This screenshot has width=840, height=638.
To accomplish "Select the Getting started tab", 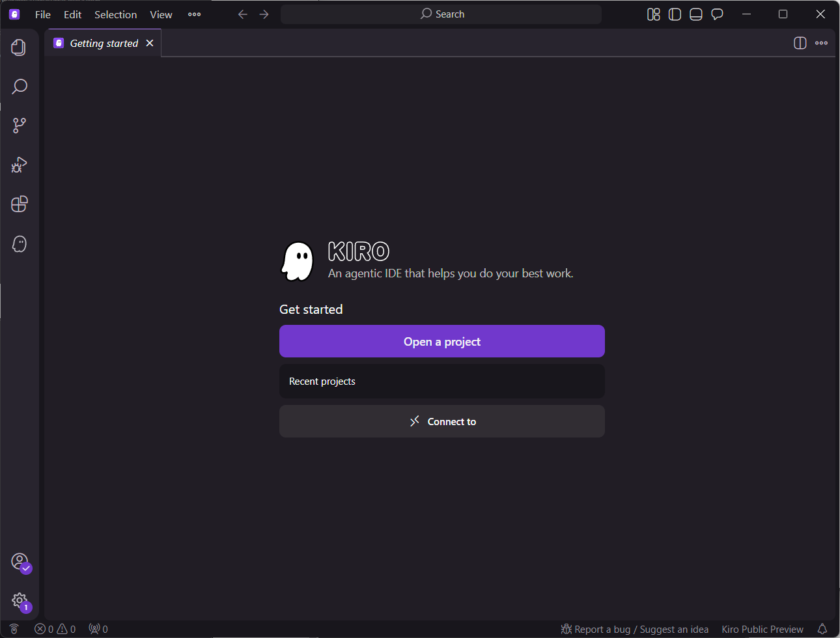I will (104, 43).
